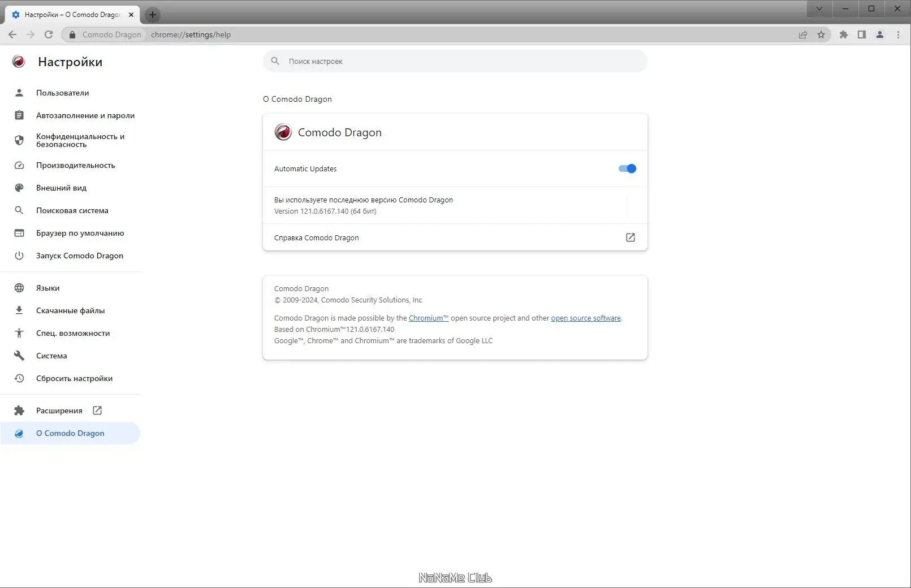This screenshot has height=588, width=911.
Task: Click the Comodo Dragon logo beside Настройки
Action: point(19,62)
